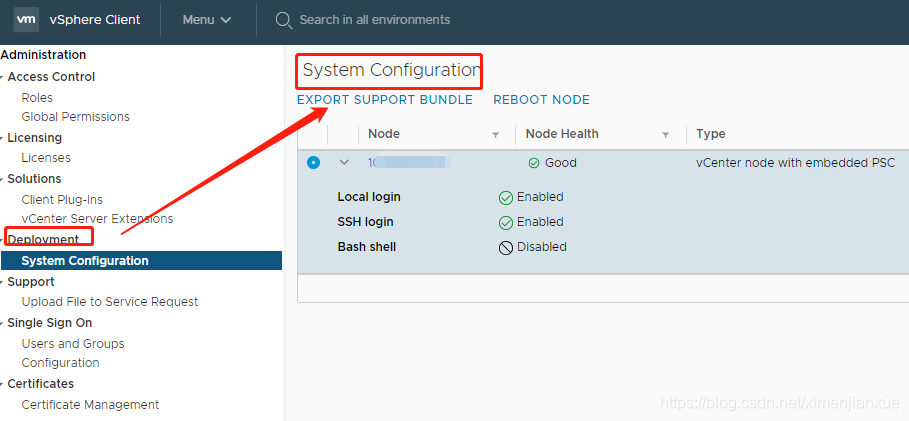The height and width of the screenshot is (421, 909).
Task: Select System Configuration in sidebar
Action: (x=141, y=260)
